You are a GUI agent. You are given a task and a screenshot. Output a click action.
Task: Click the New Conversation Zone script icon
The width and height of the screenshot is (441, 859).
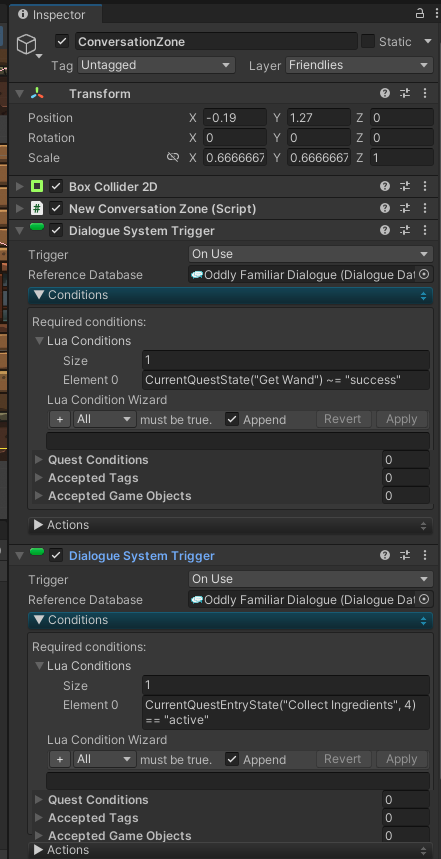[37, 209]
